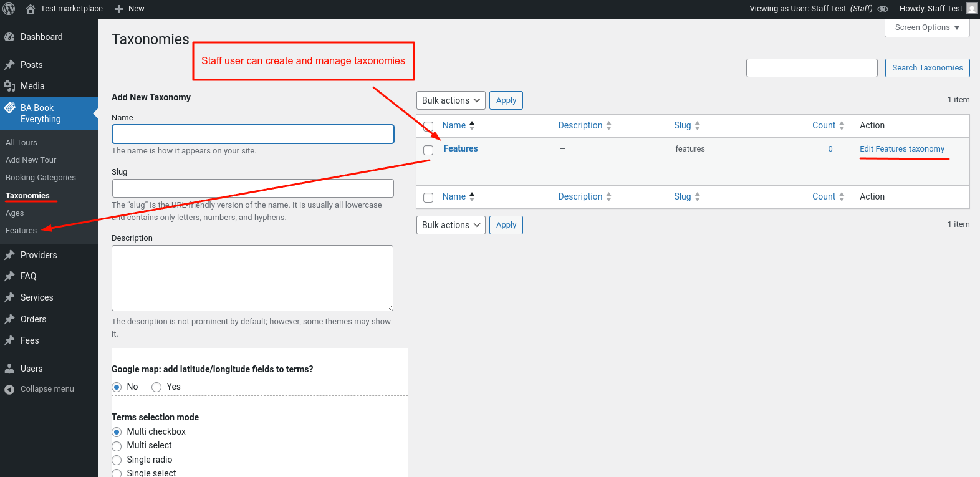Open the bottom Bulk actions dropdown
The width and height of the screenshot is (980, 477).
[x=451, y=225]
